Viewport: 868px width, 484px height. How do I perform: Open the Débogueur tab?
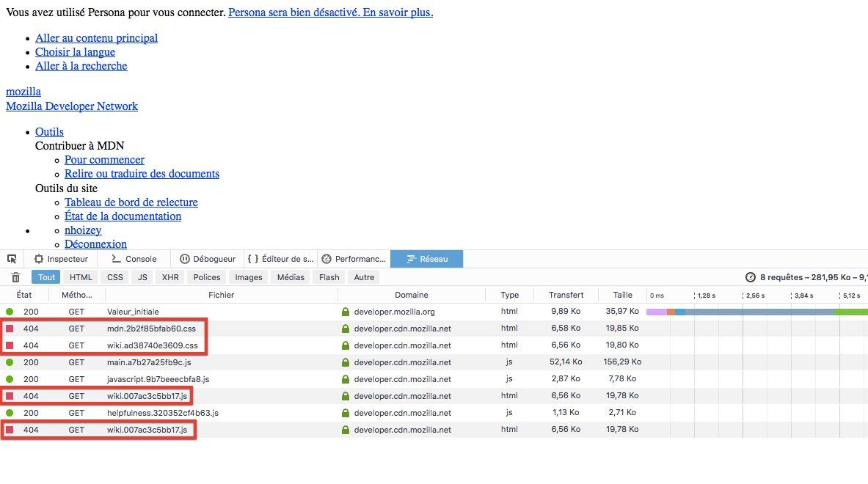208,259
